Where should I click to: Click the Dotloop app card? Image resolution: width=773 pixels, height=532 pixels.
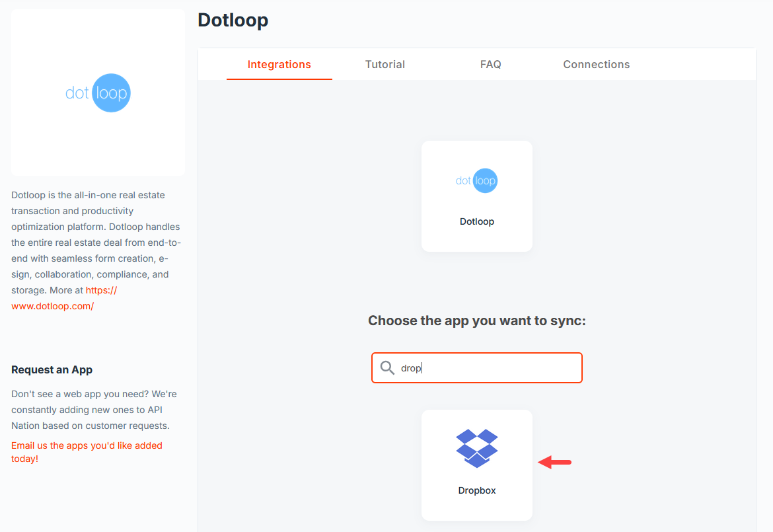pos(477,196)
